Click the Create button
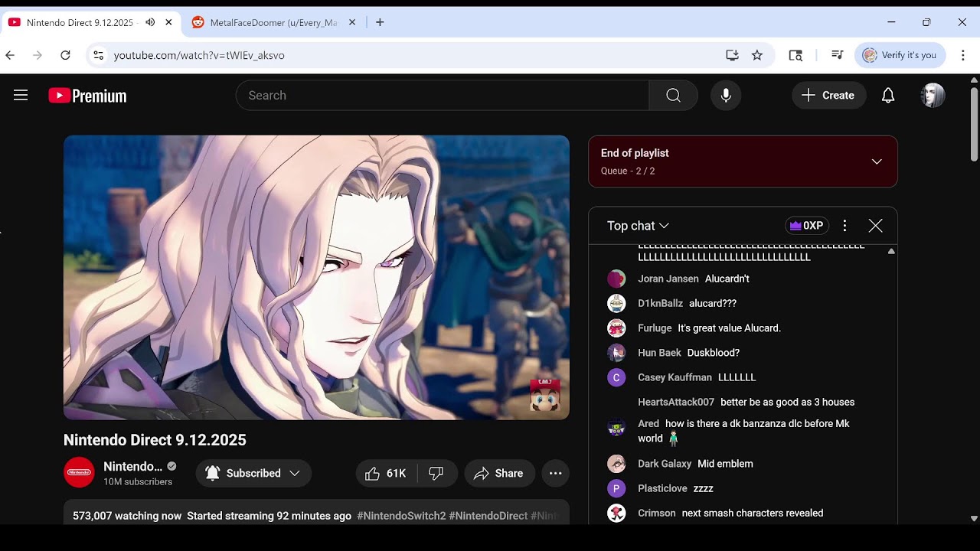 coord(828,96)
